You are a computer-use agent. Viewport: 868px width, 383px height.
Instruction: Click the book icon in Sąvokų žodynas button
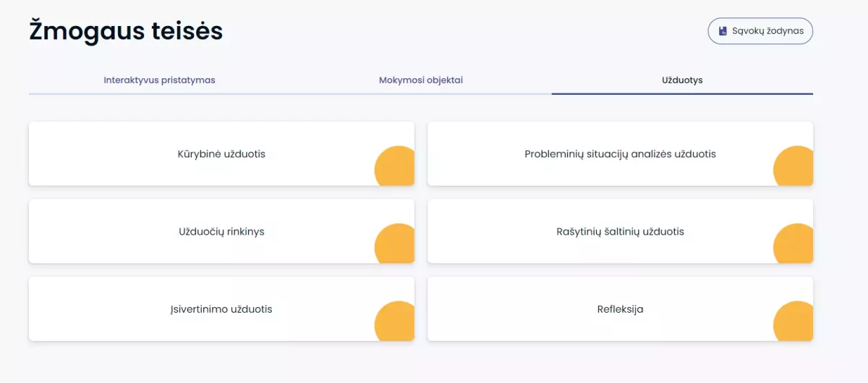(x=723, y=31)
